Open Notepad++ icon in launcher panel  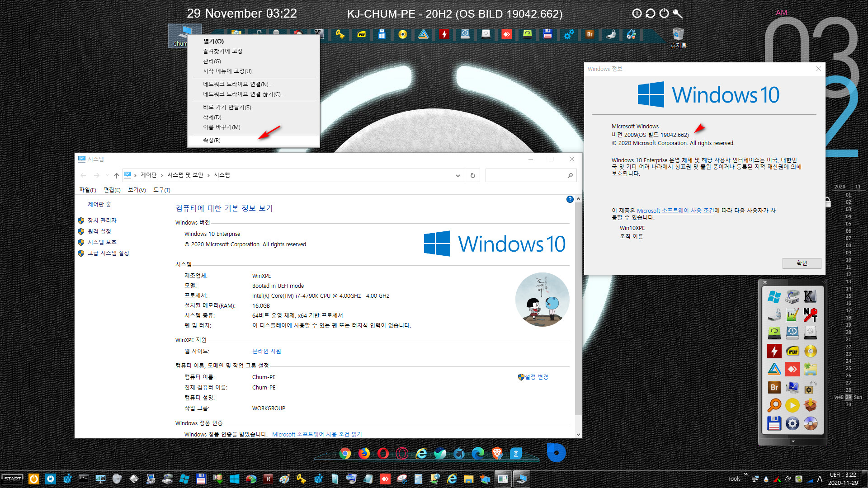pyautogui.click(x=792, y=315)
